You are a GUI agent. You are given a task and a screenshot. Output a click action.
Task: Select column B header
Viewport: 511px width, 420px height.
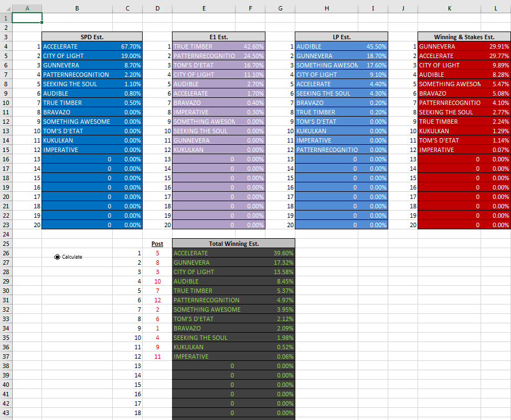pyautogui.click(x=77, y=7)
